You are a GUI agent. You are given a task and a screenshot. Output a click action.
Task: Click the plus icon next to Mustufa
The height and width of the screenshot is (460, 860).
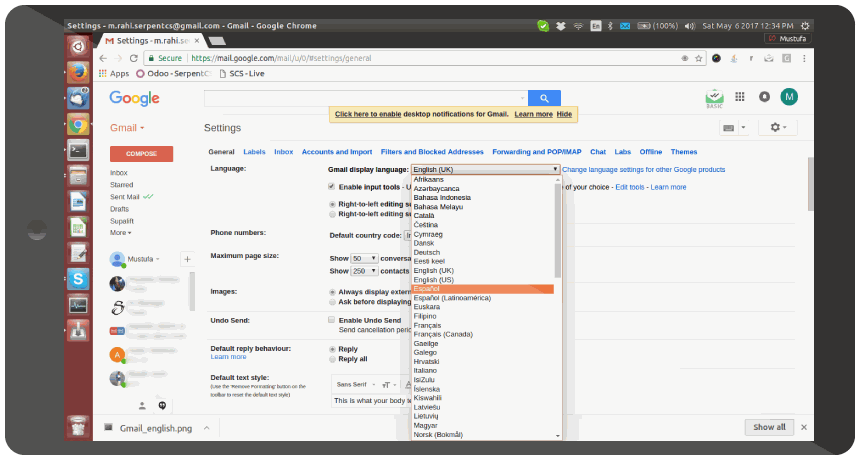click(x=187, y=259)
